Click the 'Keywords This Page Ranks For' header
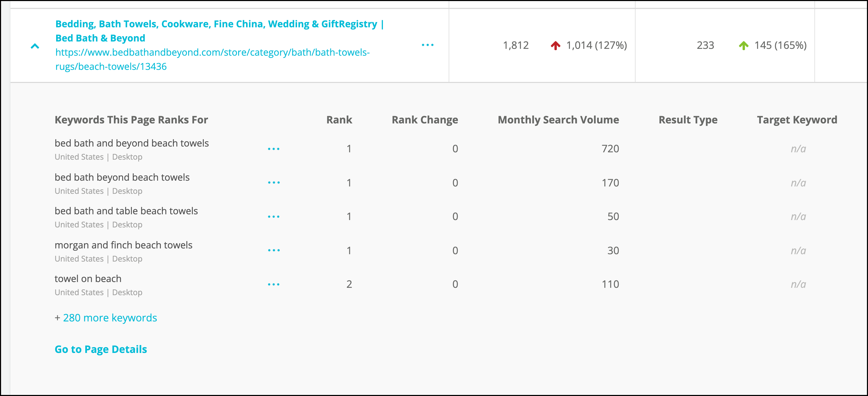This screenshot has width=868, height=396. tap(131, 120)
